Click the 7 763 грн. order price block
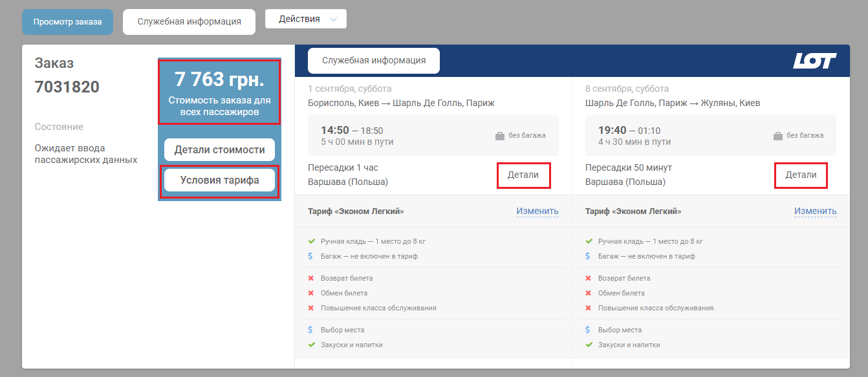The width and height of the screenshot is (868, 377). [x=219, y=91]
